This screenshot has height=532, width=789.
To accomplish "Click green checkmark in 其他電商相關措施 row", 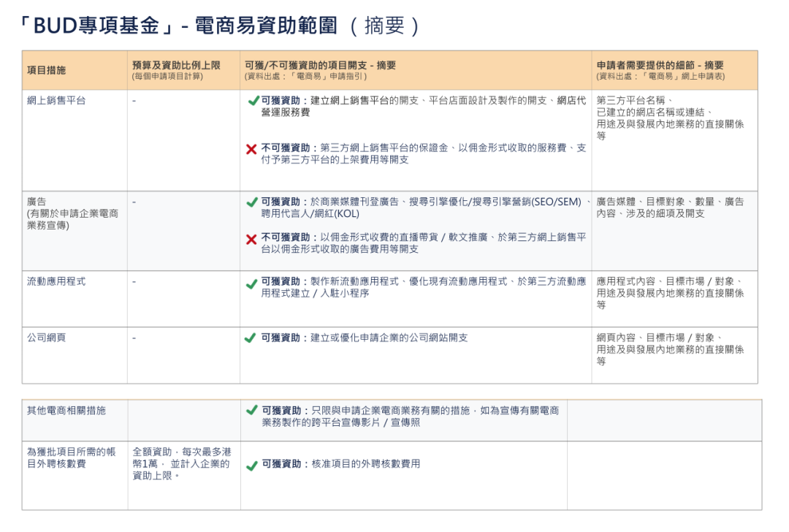I will pyautogui.click(x=252, y=411).
